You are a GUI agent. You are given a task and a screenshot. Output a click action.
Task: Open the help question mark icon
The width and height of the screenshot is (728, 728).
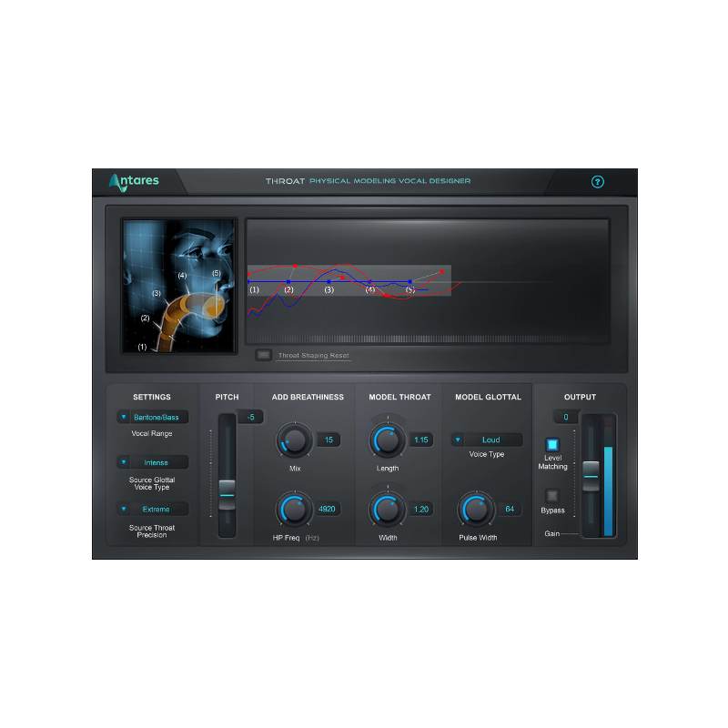pyautogui.click(x=597, y=181)
